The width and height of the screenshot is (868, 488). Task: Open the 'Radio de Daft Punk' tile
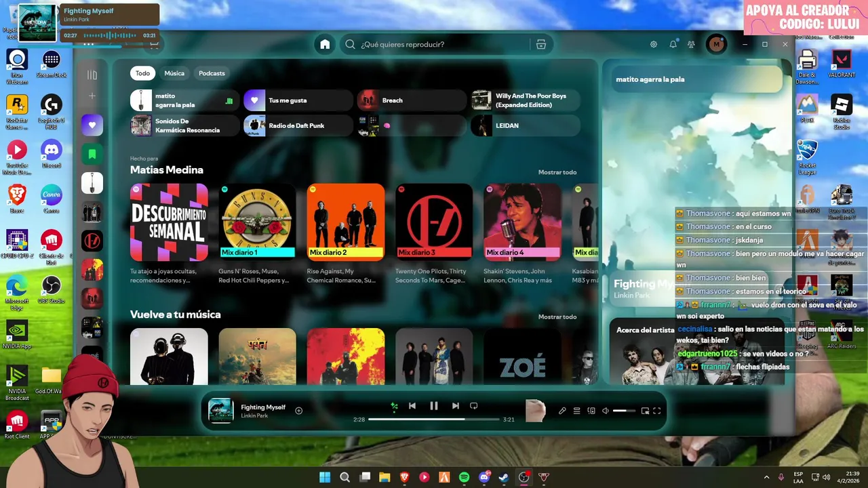point(298,125)
